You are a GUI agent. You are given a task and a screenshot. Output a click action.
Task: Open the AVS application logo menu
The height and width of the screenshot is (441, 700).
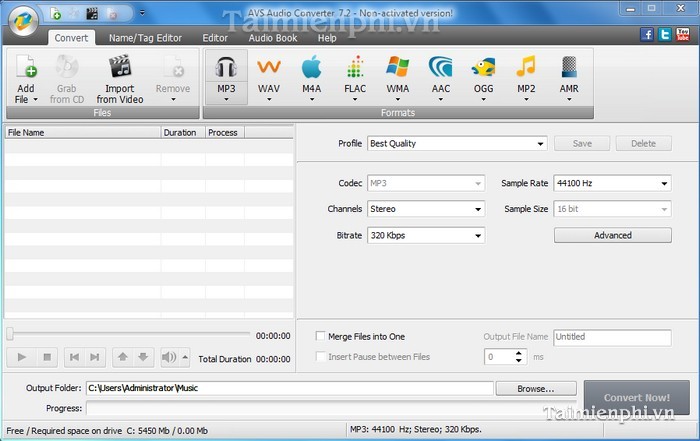23,20
